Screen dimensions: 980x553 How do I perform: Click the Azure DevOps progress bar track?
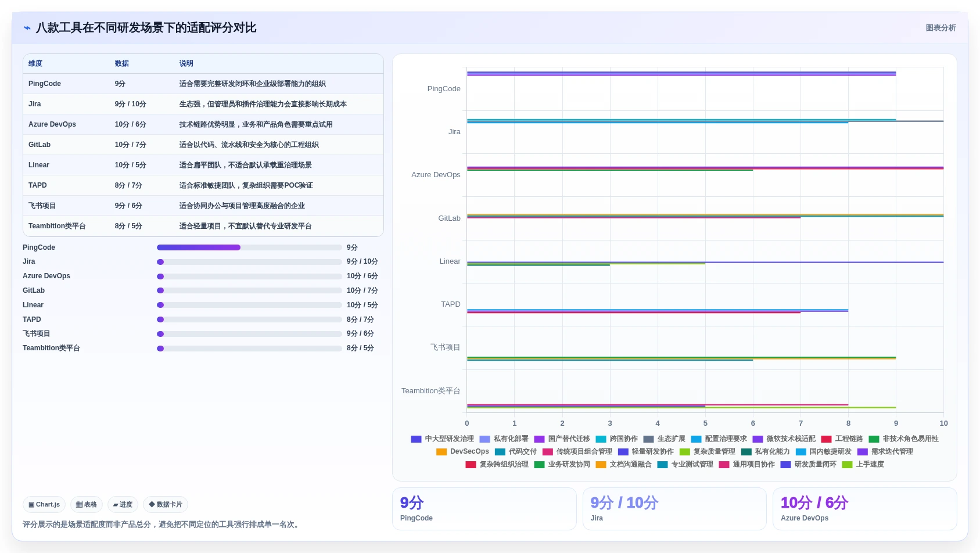pos(249,276)
